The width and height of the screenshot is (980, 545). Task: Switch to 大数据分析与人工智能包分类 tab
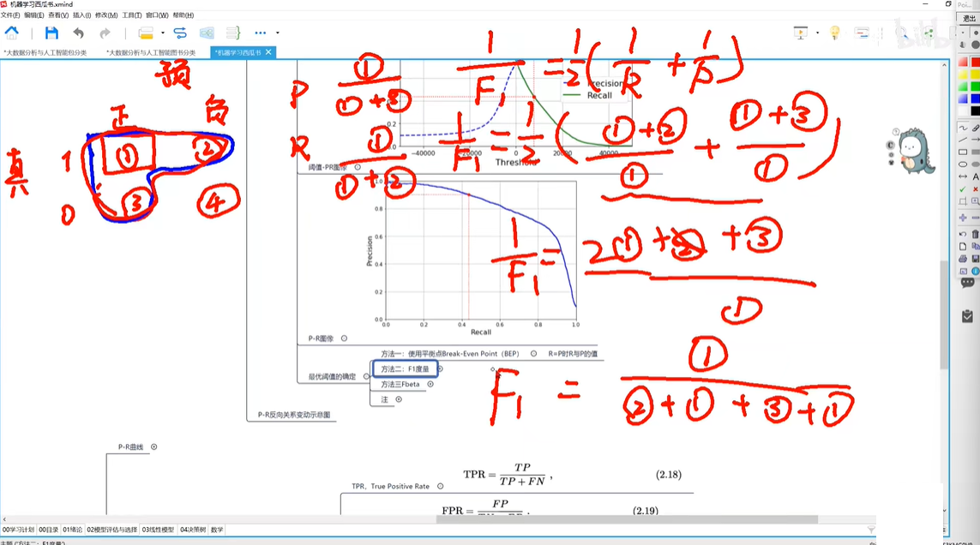coord(45,52)
